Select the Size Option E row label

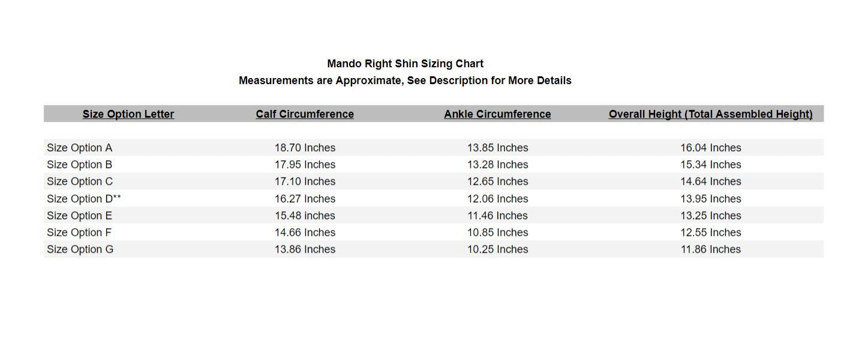click(80, 216)
